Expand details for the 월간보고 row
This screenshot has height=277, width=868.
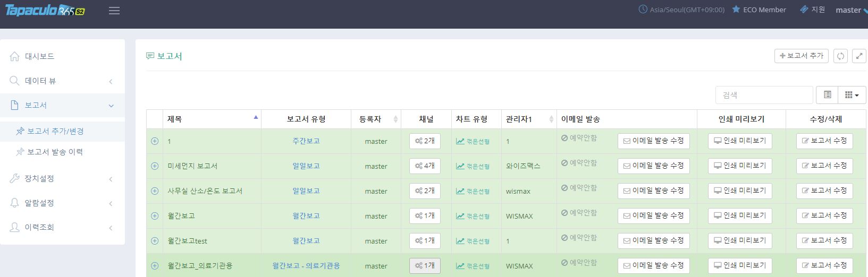(155, 216)
